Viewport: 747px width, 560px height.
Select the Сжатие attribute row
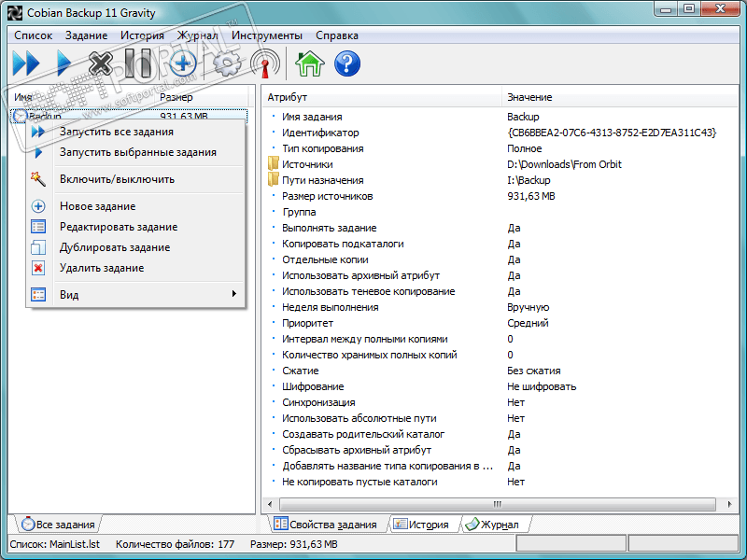click(500, 371)
